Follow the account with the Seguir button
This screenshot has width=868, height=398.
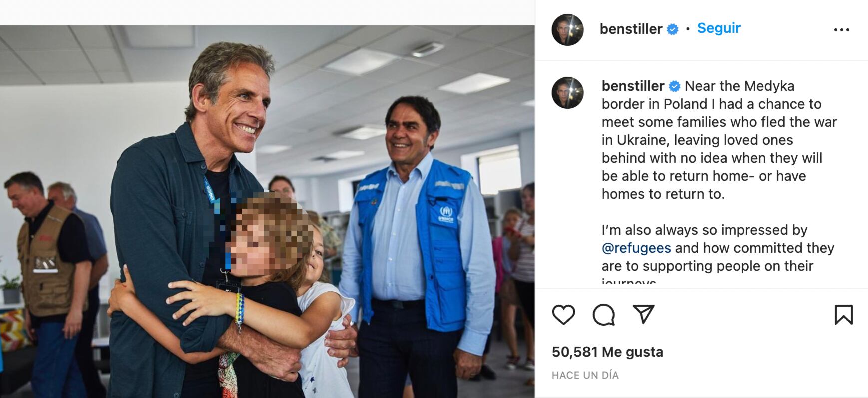(x=719, y=28)
